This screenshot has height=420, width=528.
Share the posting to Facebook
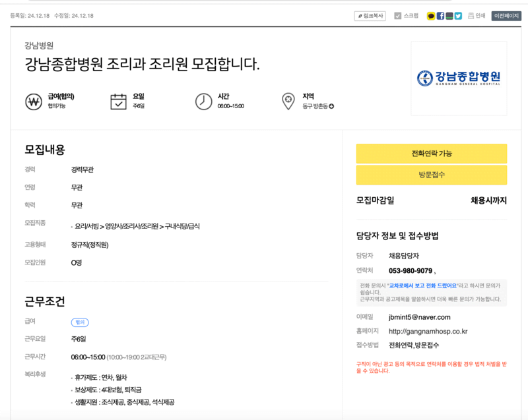(441, 16)
